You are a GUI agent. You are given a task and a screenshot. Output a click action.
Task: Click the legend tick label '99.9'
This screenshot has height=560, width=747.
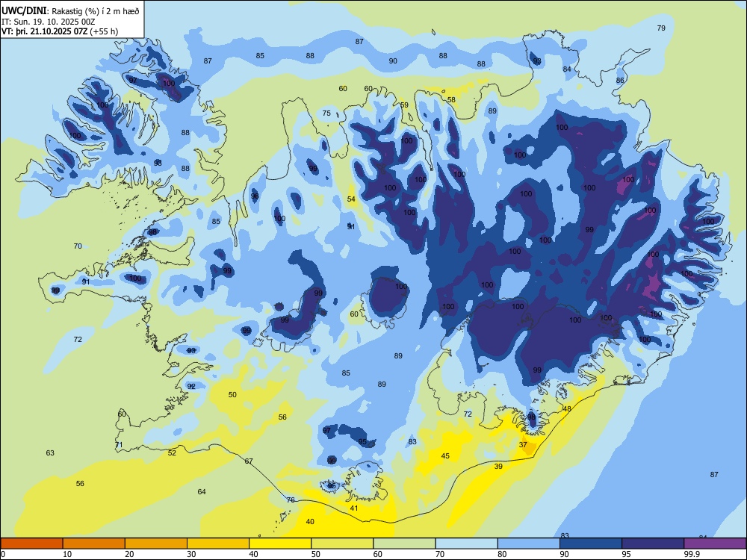tap(691, 554)
